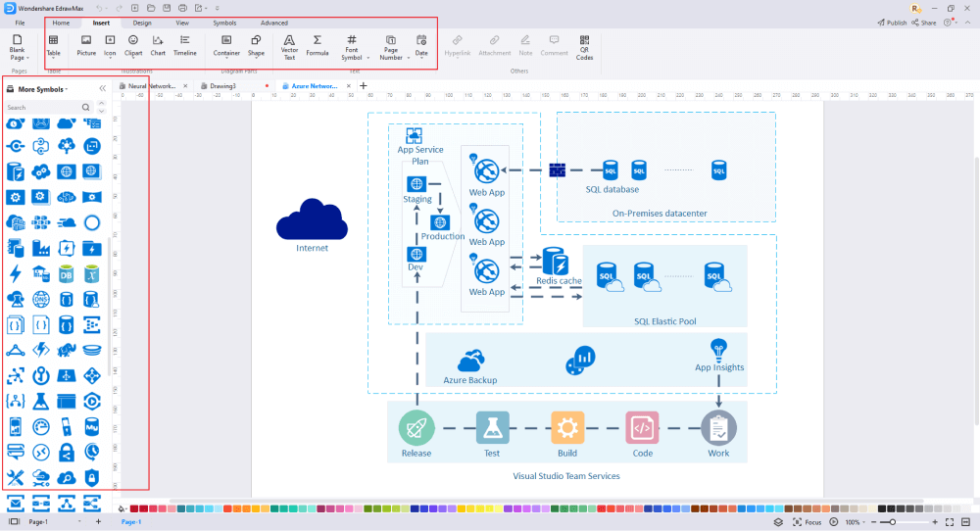The width and height of the screenshot is (980, 531).
Task: Collapse the symbol library panel
Action: (103, 89)
